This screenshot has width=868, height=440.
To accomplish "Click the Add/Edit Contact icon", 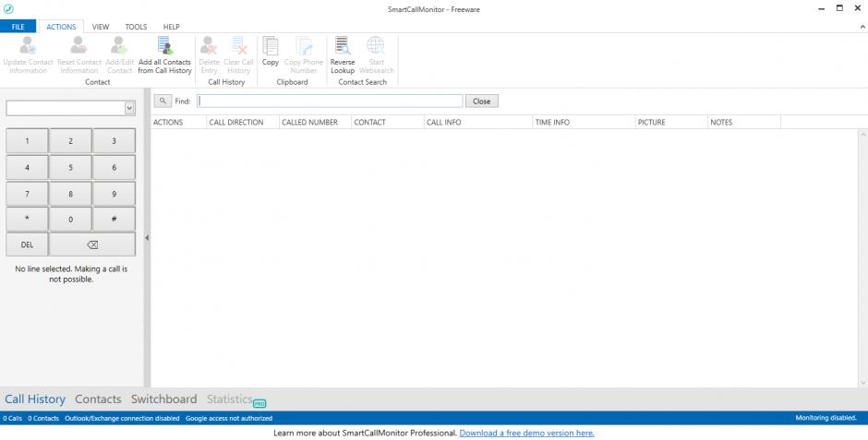I will coord(119,45).
